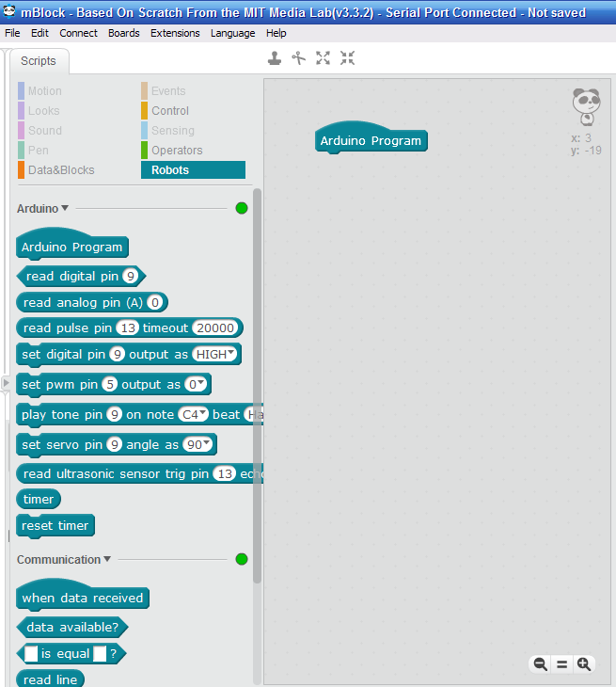The width and height of the screenshot is (616, 687).
Task: Open the C4 note dropdown
Action: tap(193, 414)
